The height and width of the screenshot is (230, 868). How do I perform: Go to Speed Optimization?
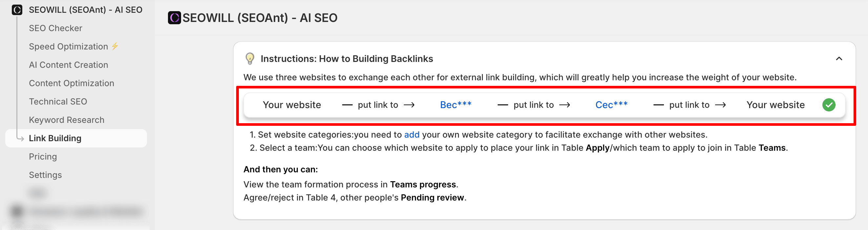69,47
